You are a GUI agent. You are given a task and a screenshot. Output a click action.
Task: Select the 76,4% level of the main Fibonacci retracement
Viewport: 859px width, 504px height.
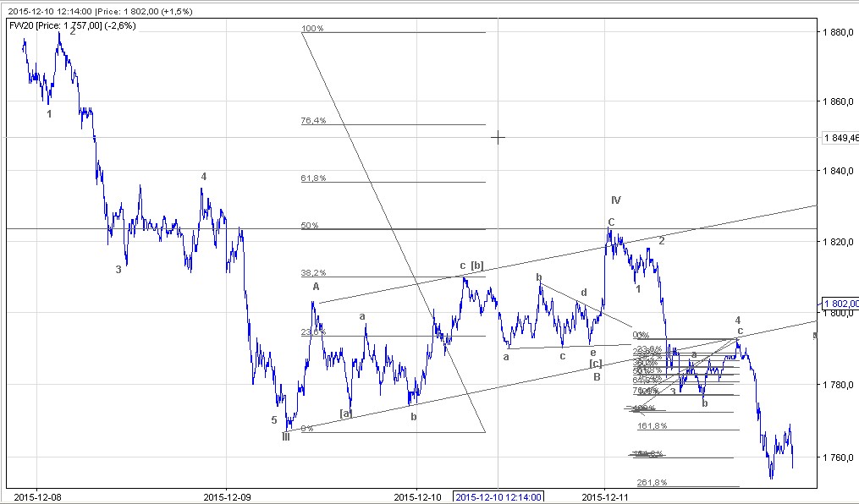(x=313, y=120)
